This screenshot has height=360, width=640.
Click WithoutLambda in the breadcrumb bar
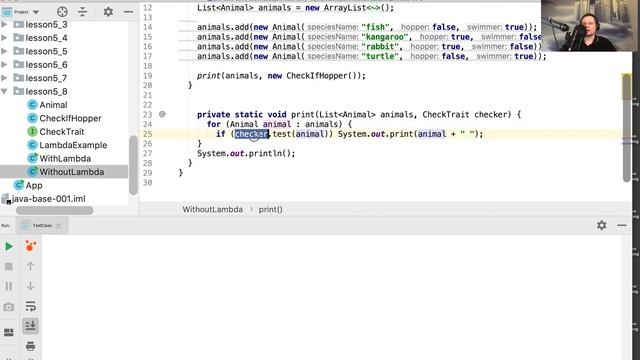tap(212, 209)
